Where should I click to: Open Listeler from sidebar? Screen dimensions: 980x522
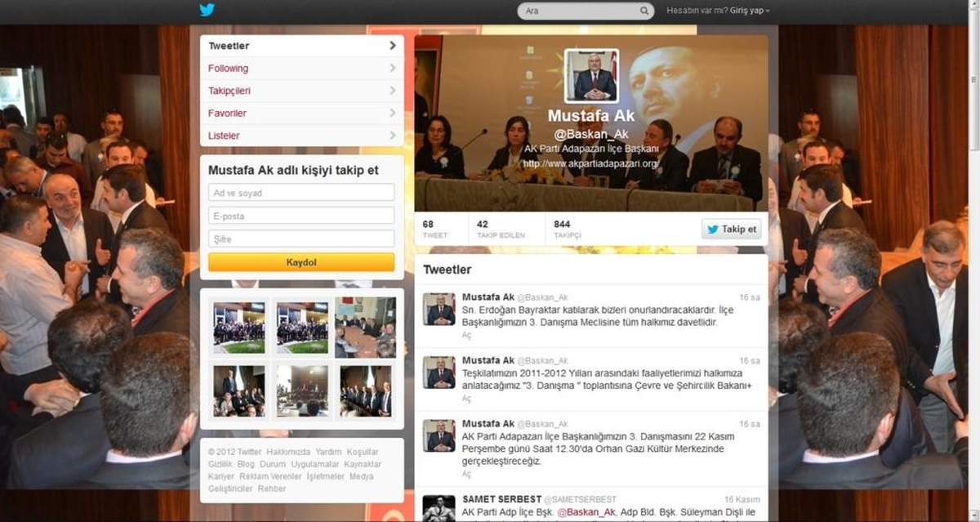click(x=301, y=136)
